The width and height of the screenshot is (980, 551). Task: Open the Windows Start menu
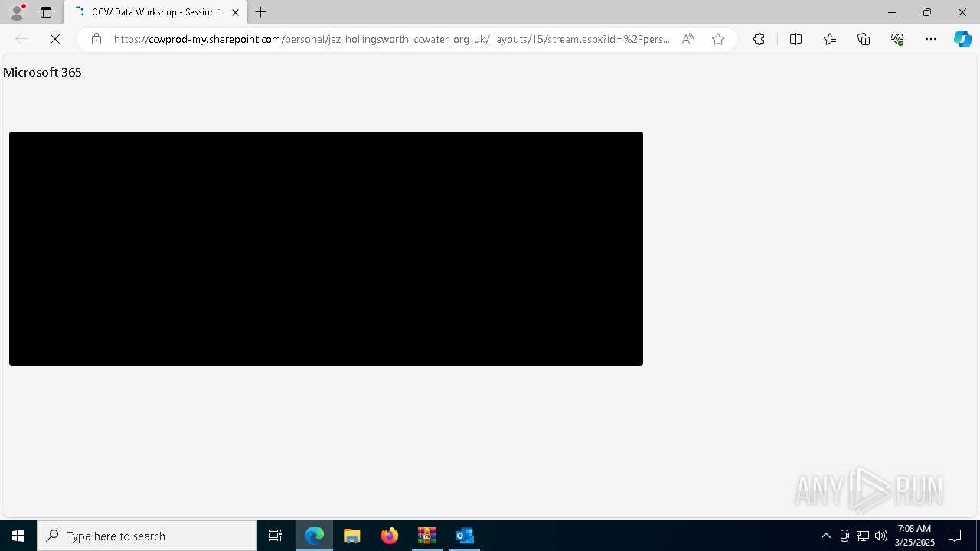pyautogui.click(x=18, y=536)
